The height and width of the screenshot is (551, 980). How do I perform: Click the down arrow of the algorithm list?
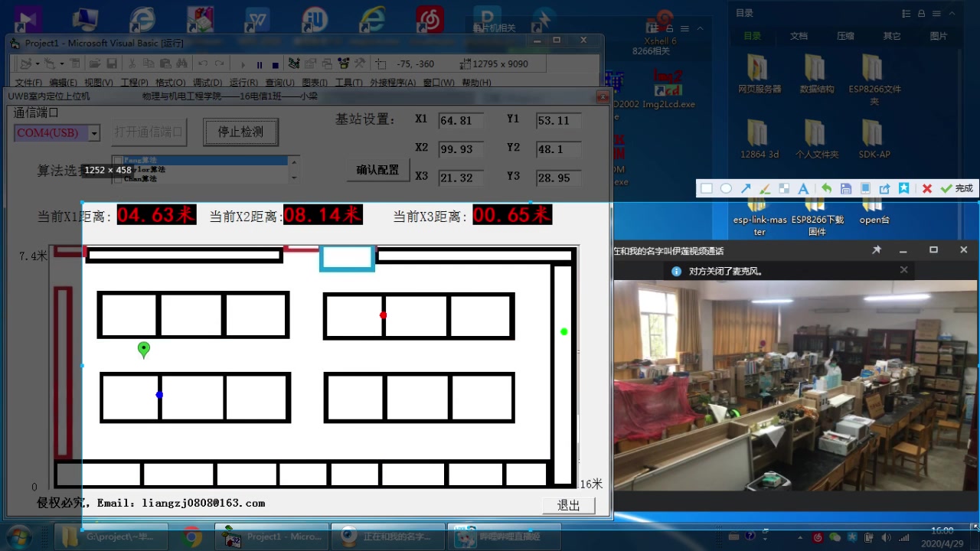(x=294, y=178)
